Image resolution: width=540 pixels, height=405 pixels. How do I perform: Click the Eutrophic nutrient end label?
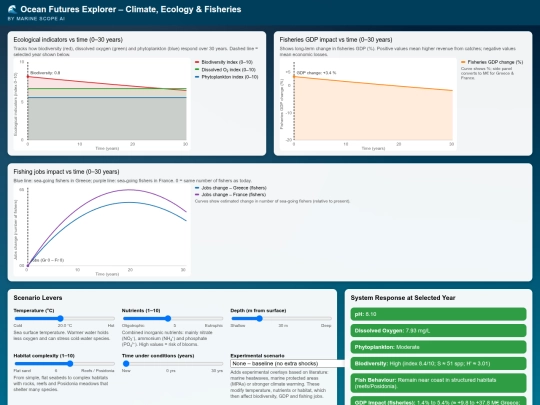click(214, 325)
